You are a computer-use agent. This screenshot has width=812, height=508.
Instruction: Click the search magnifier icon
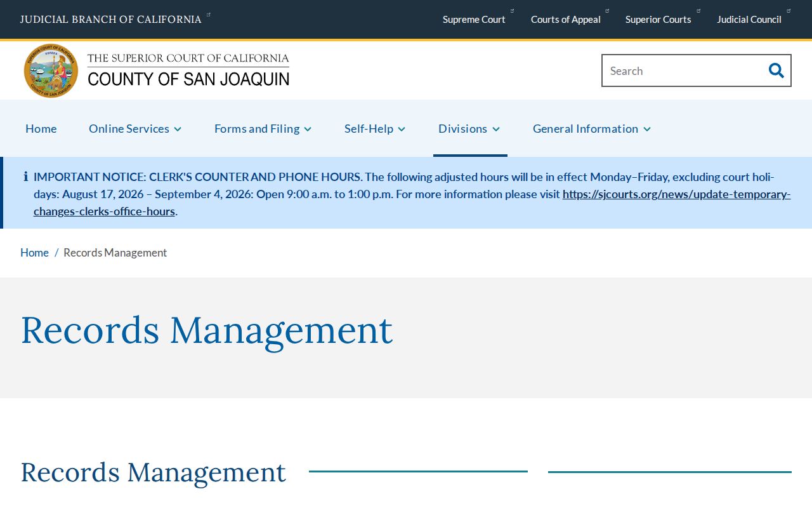(776, 70)
